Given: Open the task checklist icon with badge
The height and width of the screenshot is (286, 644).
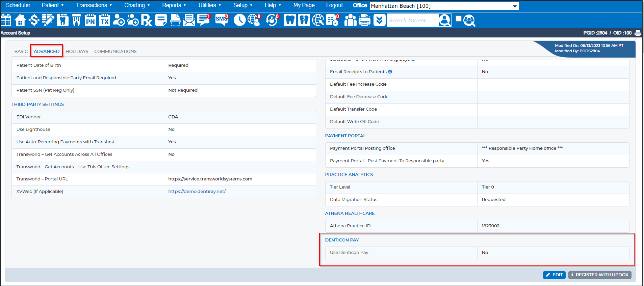Looking at the screenshot, I should (333, 20).
